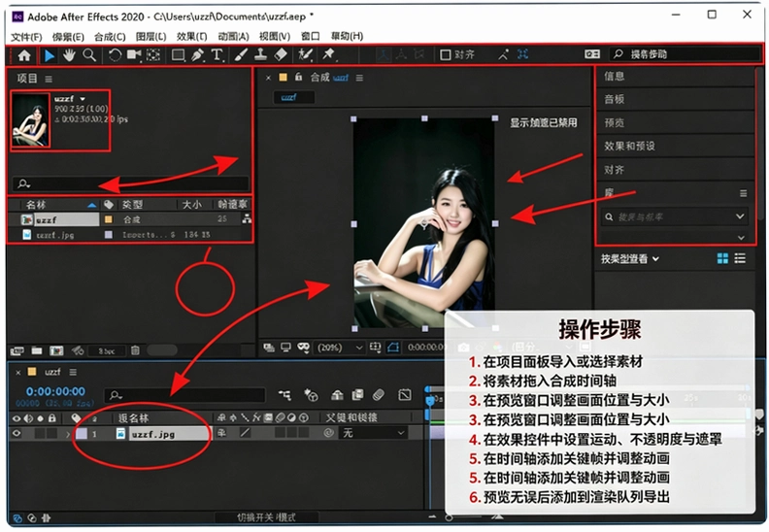Click the timeline current time indicator
The width and height of the screenshot is (769, 532).
coord(430,401)
